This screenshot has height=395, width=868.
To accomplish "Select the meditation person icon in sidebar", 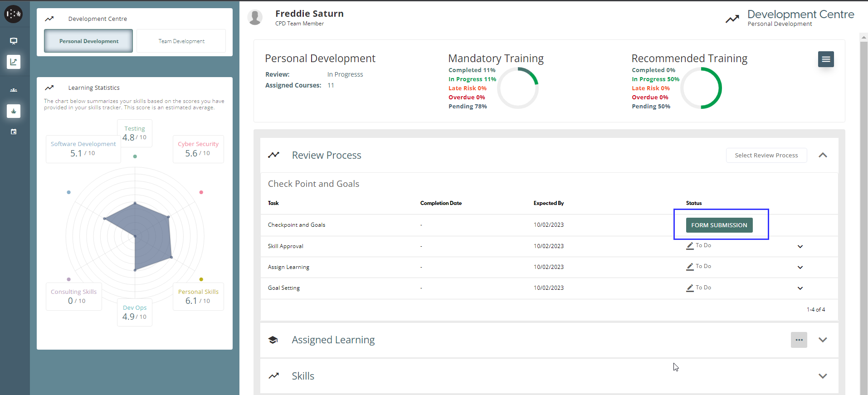I will (14, 111).
